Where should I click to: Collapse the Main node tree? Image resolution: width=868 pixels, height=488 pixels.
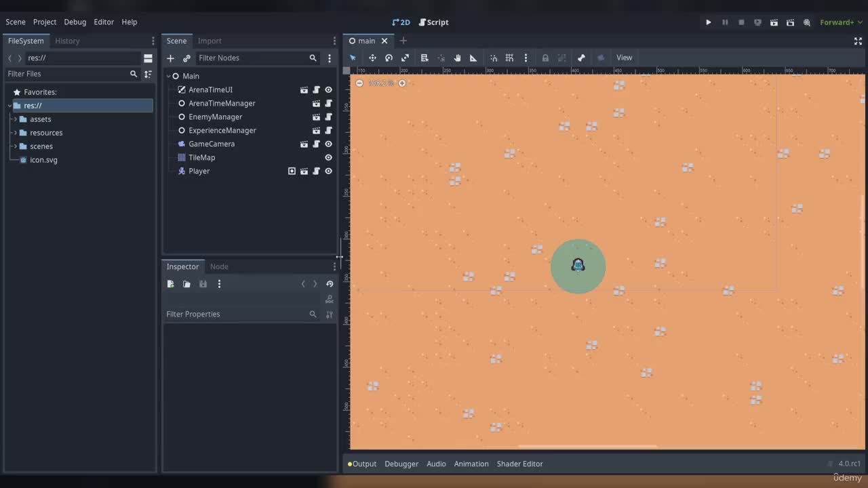[x=169, y=76]
